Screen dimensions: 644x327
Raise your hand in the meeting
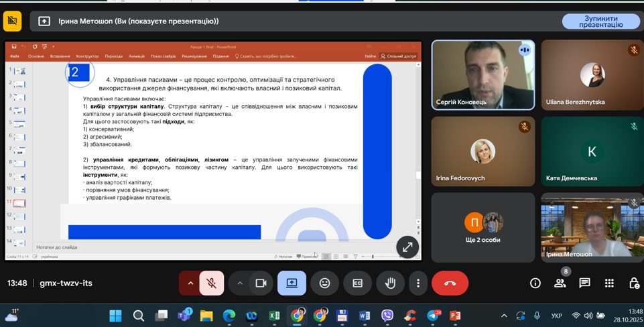tap(390, 283)
